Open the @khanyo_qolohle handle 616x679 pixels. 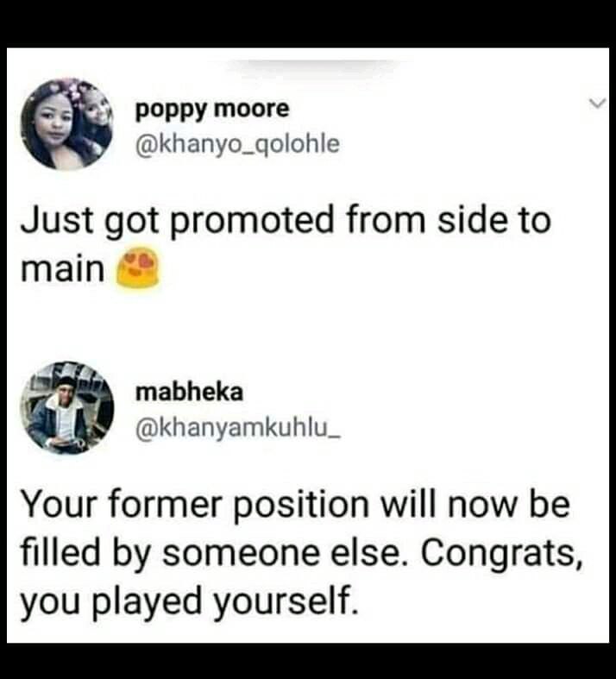237,144
